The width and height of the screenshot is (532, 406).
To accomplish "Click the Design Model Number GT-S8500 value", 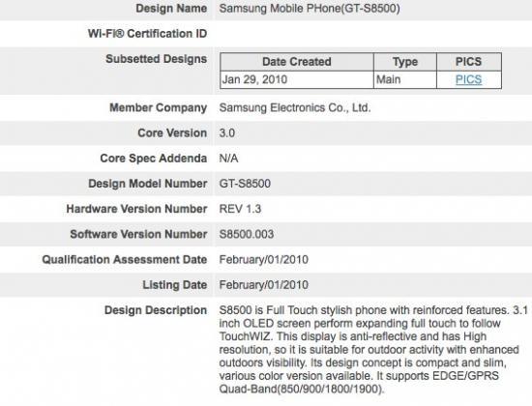I will click(x=245, y=184).
